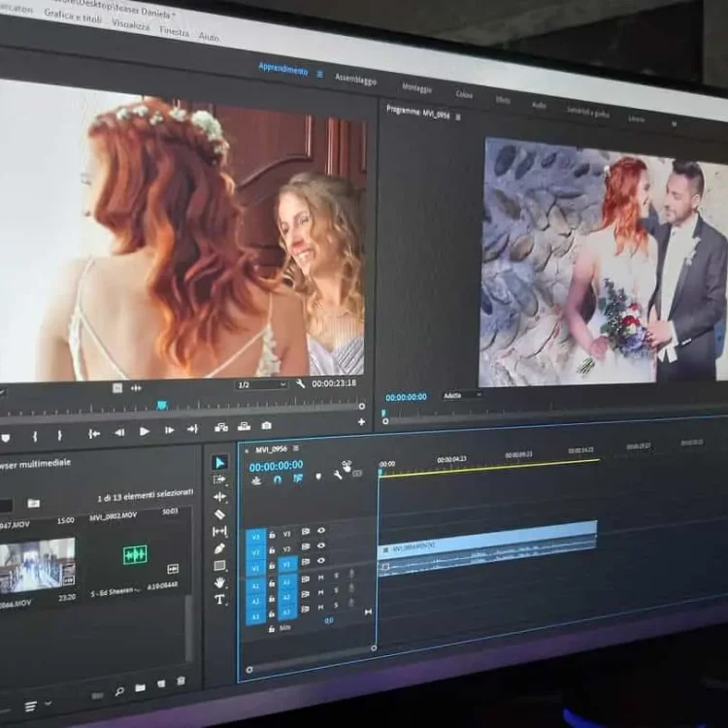
Task: Toggle sync lock for V2 track
Action: pos(306,546)
